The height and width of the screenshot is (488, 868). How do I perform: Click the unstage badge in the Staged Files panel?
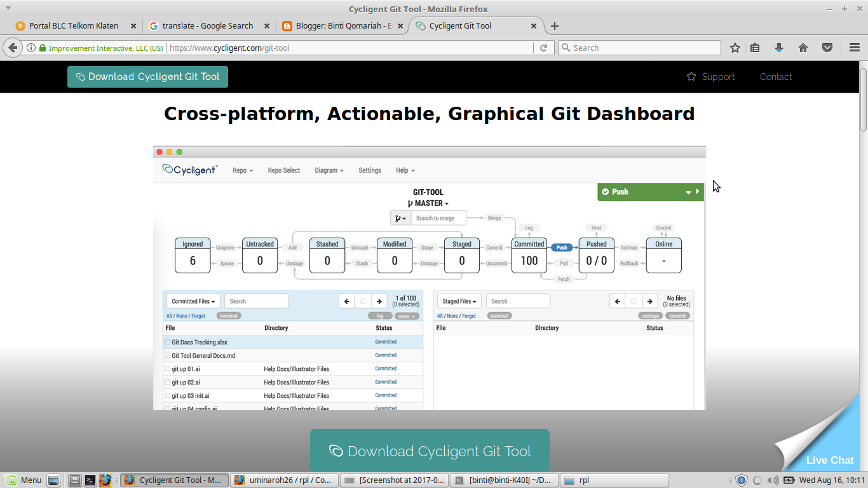coord(650,315)
